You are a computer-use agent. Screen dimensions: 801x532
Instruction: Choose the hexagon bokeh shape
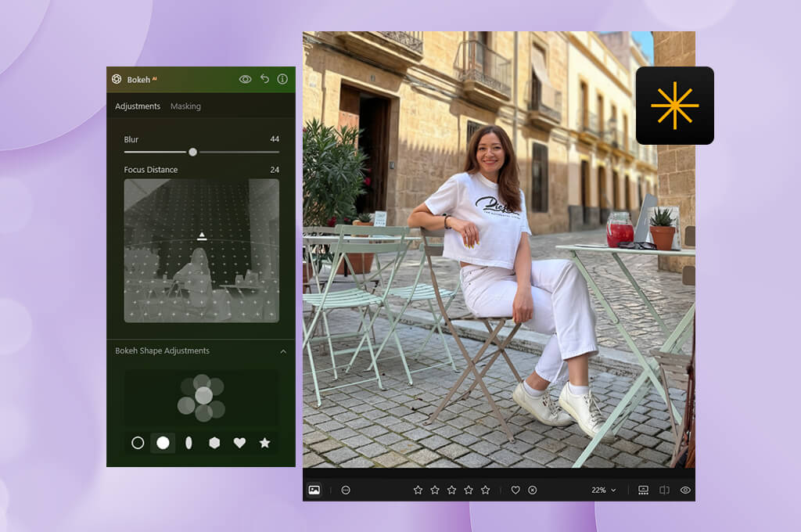pos(214,443)
